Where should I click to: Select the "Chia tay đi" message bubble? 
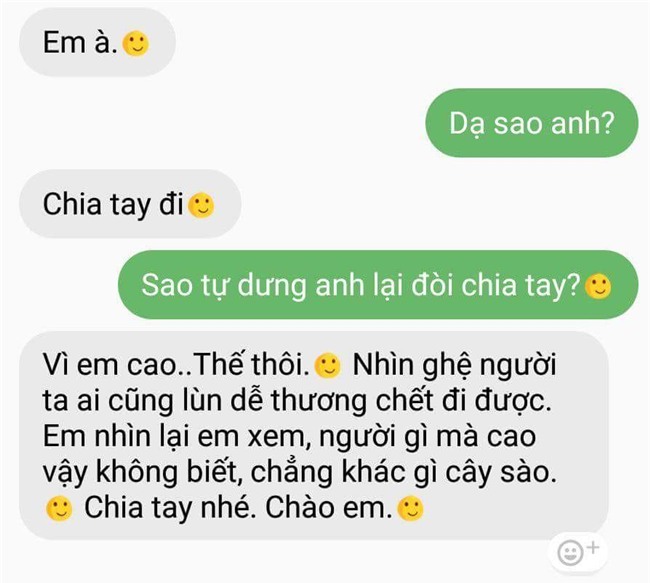click(130, 204)
